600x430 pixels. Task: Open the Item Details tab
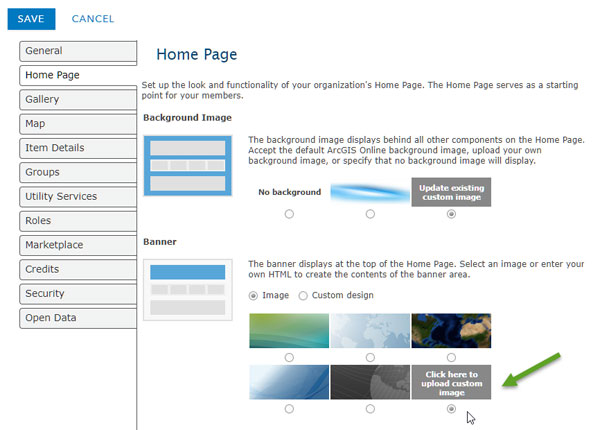(x=78, y=148)
